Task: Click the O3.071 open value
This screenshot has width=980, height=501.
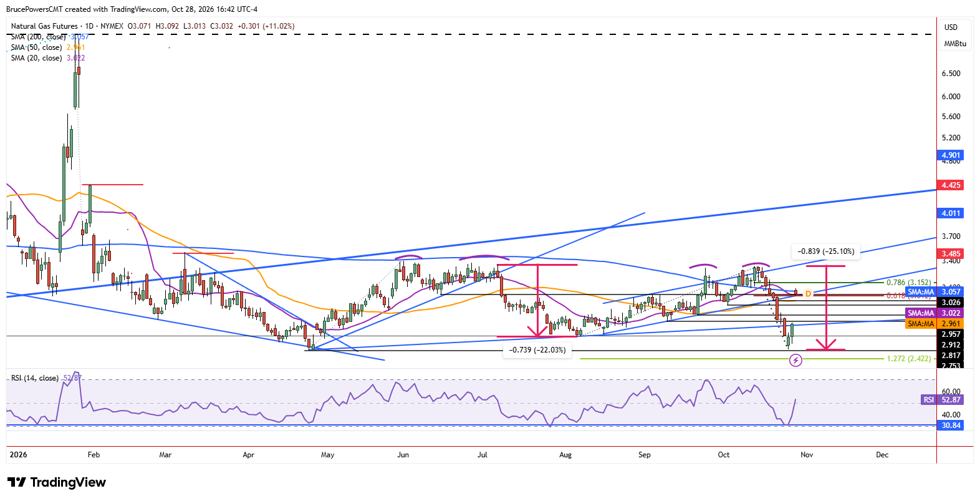Action: coord(140,26)
